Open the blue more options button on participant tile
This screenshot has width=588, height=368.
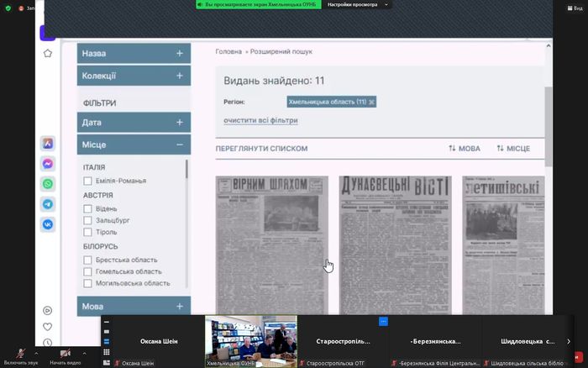pos(383,322)
